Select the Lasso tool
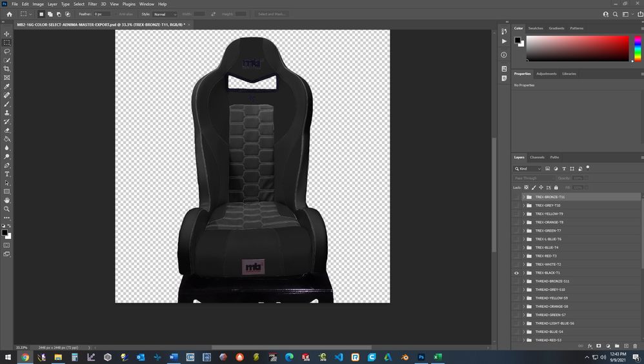This screenshot has height=364, width=644. (x=6, y=52)
